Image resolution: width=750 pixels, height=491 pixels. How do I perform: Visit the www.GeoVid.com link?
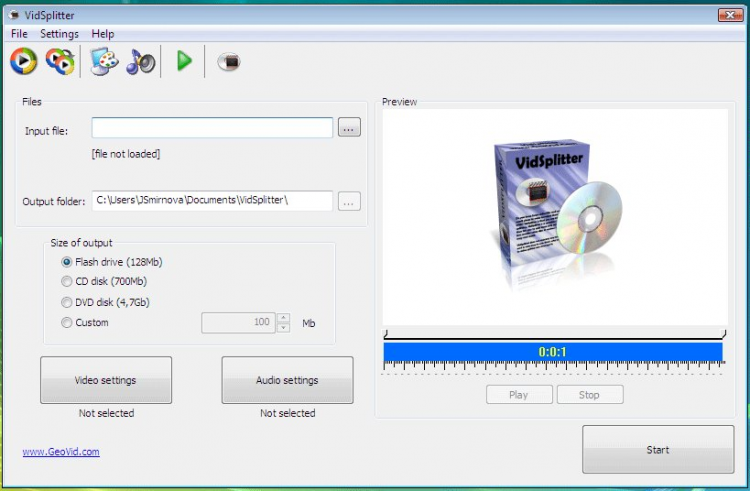tap(61, 452)
